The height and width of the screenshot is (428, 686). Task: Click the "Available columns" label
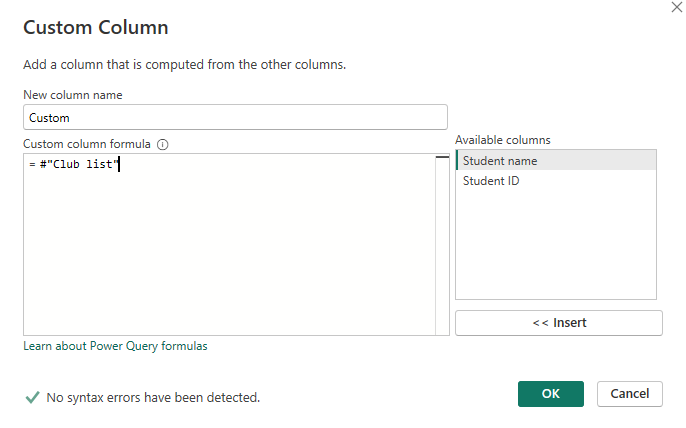click(502, 140)
